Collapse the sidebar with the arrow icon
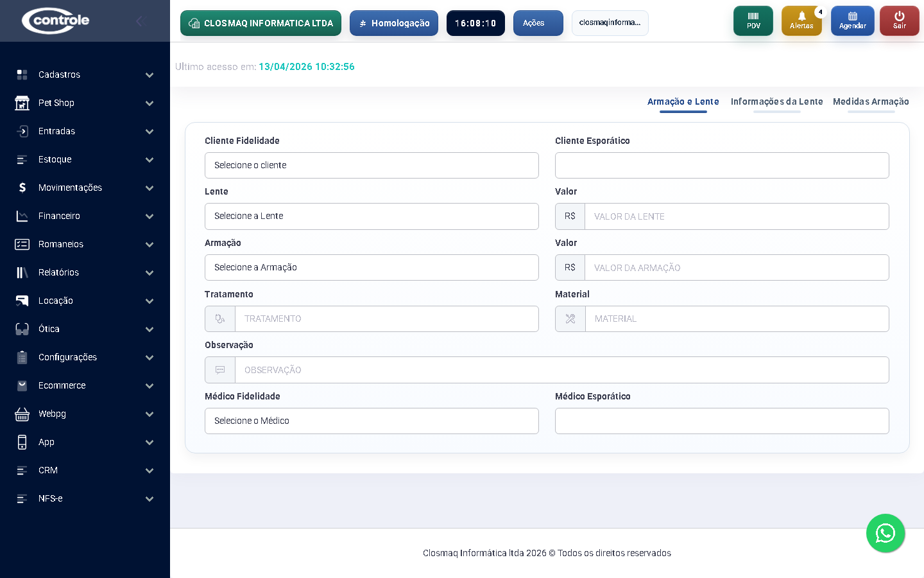The image size is (924, 578). [x=139, y=21]
